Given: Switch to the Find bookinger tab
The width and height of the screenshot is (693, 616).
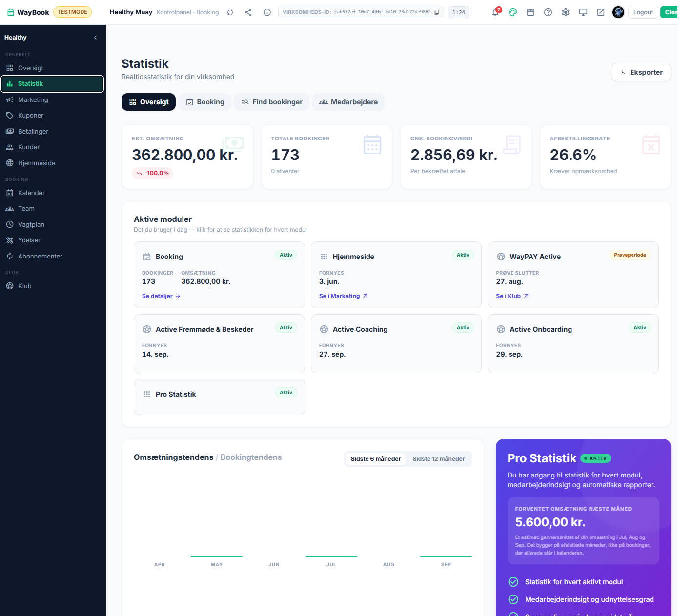Looking at the screenshot, I should 272,102.
